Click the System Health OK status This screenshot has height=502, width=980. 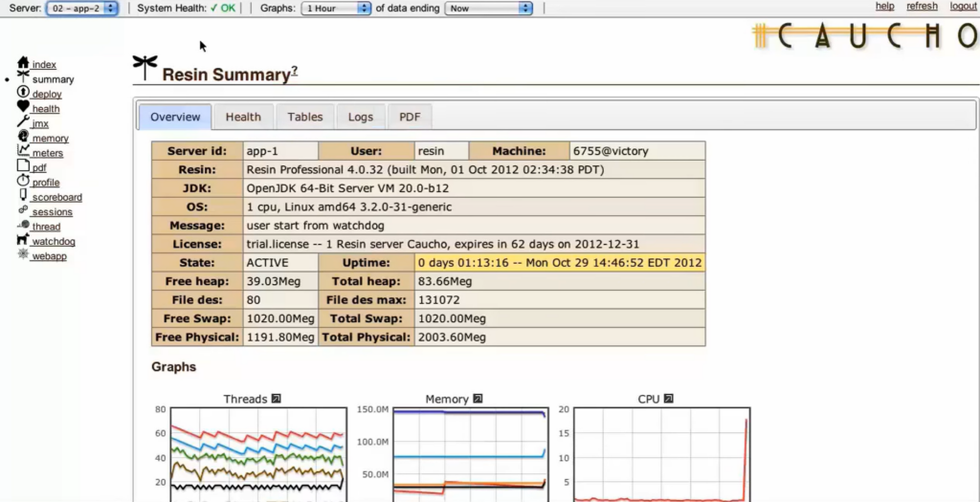click(223, 8)
